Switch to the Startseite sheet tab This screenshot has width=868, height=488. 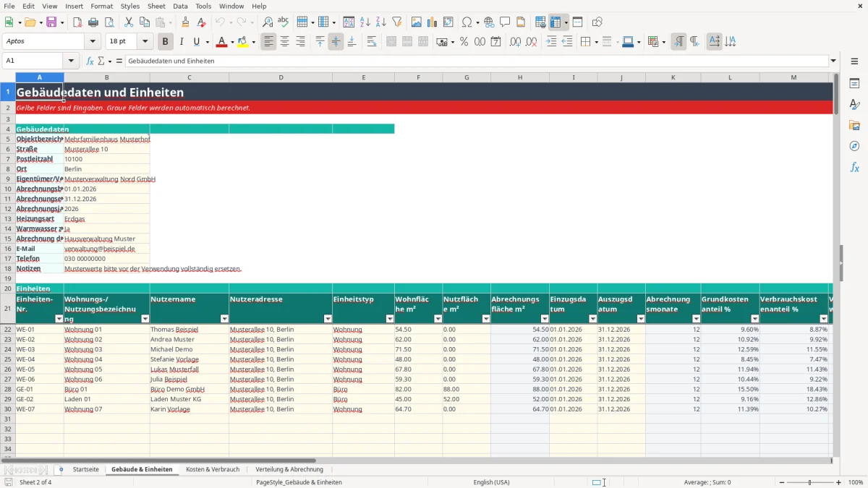[x=85, y=469]
